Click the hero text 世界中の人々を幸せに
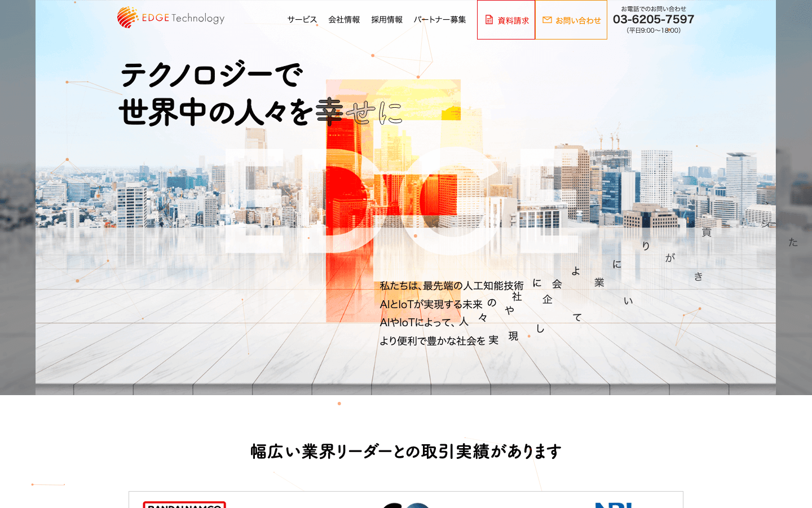812x508 pixels. [261, 112]
